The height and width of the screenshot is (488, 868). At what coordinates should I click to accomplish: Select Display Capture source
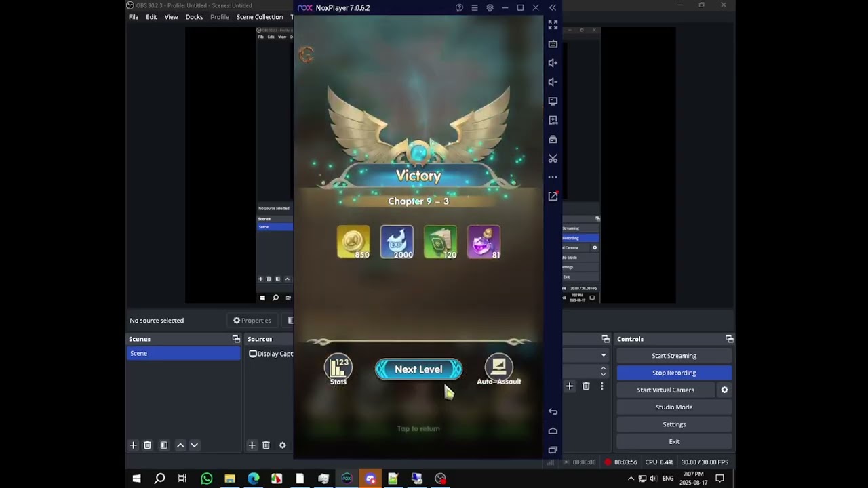tap(271, 354)
